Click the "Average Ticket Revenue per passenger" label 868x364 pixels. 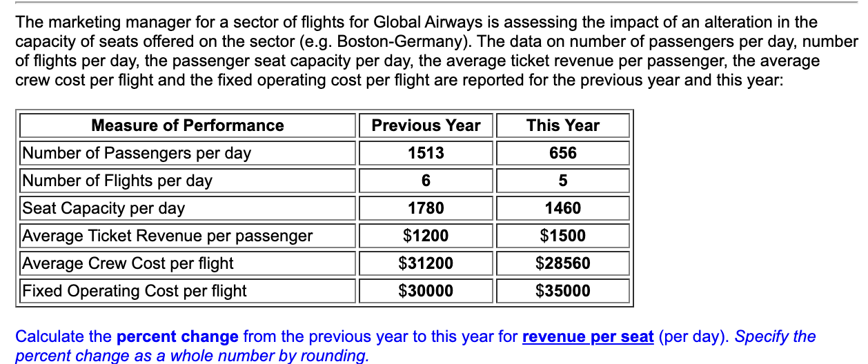click(x=168, y=236)
